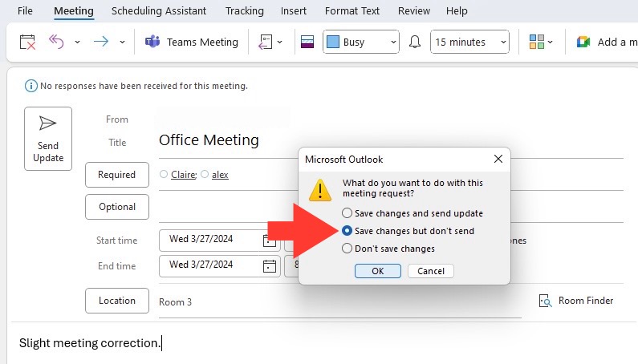Viewport: 638px width, 364px height.
Task: Expand the Categorize dropdown arrow
Action: (x=550, y=42)
